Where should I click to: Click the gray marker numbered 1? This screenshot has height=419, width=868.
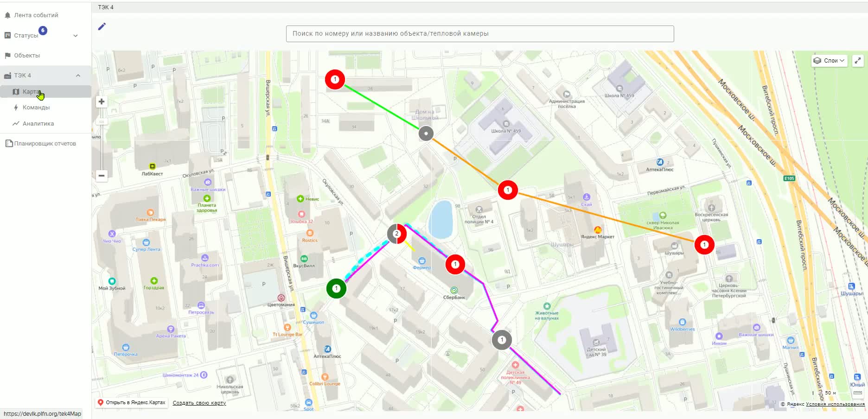coord(502,340)
